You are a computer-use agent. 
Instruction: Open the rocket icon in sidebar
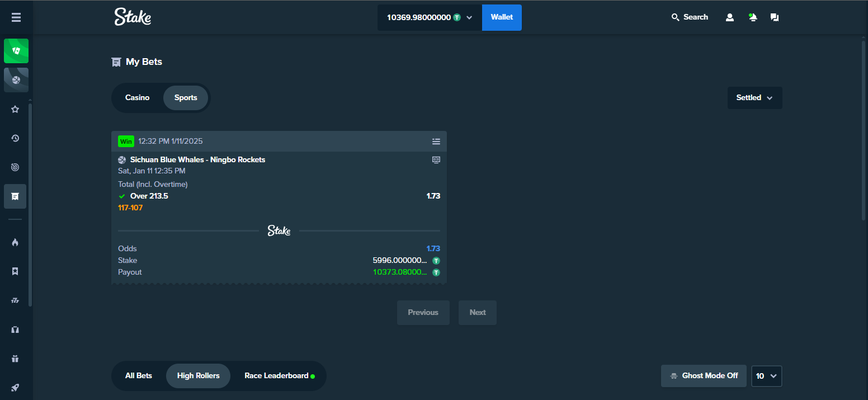(16, 388)
